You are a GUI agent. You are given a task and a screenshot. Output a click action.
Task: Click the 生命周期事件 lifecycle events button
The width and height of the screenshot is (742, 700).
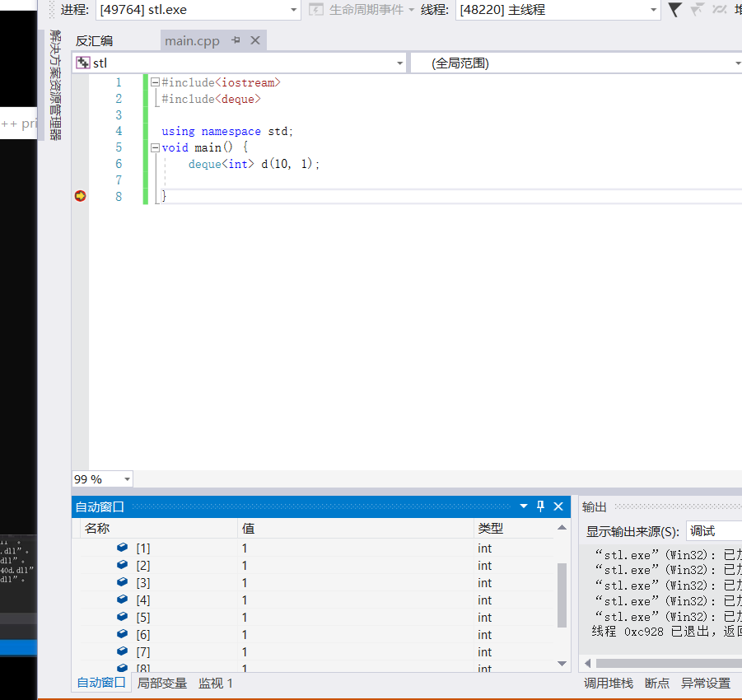(x=362, y=9)
